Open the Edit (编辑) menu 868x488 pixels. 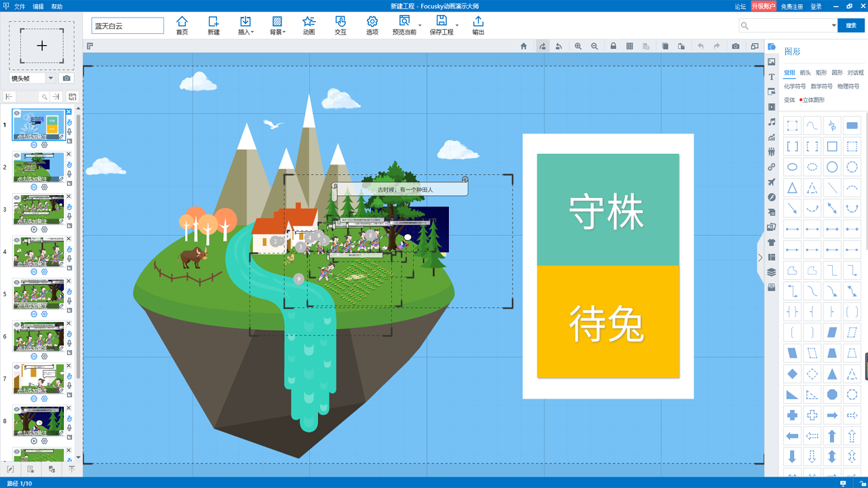pos(38,6)
